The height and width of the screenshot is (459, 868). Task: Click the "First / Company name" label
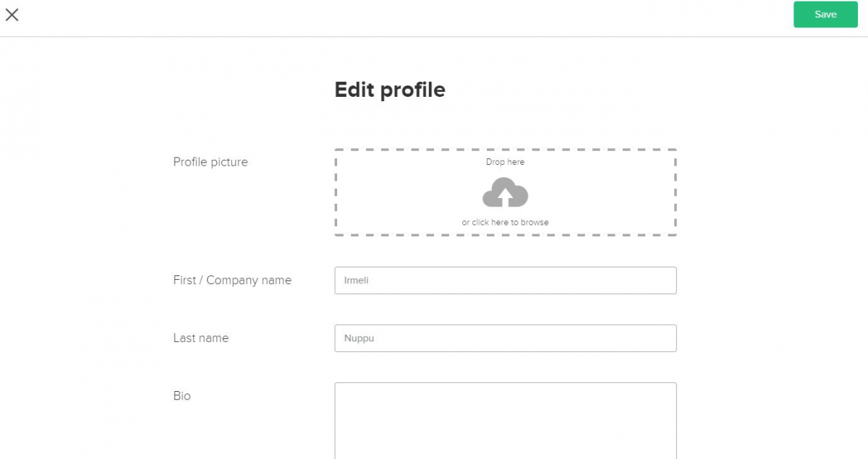(x=232, y=280)
